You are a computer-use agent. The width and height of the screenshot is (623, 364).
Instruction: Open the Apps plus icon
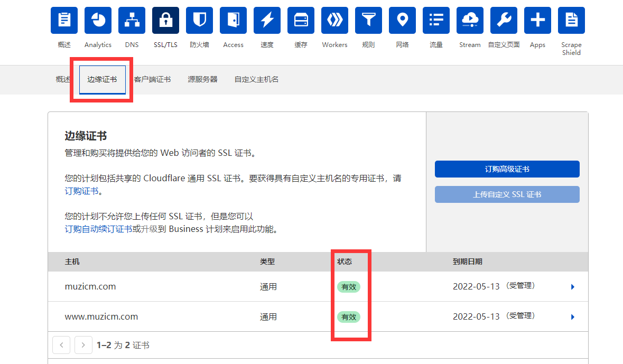point(537,20)
